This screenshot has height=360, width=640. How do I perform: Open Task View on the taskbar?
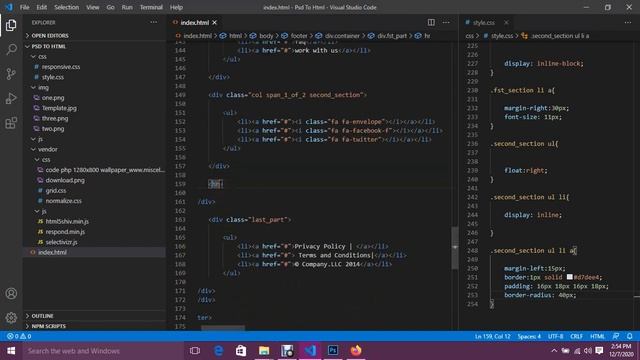pyautogui.click(x=195, y=351)
